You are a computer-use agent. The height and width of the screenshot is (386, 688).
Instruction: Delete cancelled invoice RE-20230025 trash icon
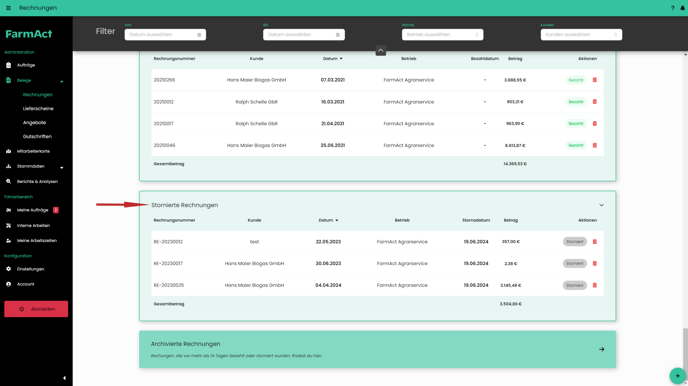(x=595, y=285)
